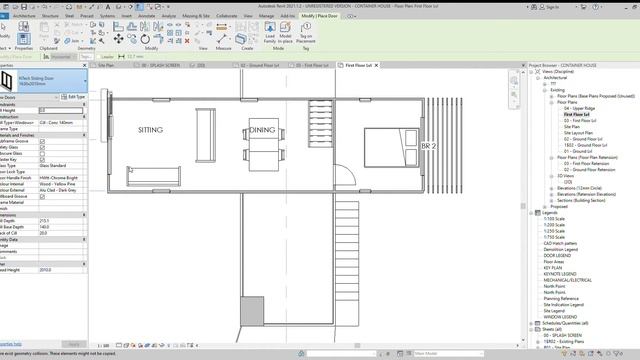Expand the Proposed node in Project Browser

tap(544, 207)
